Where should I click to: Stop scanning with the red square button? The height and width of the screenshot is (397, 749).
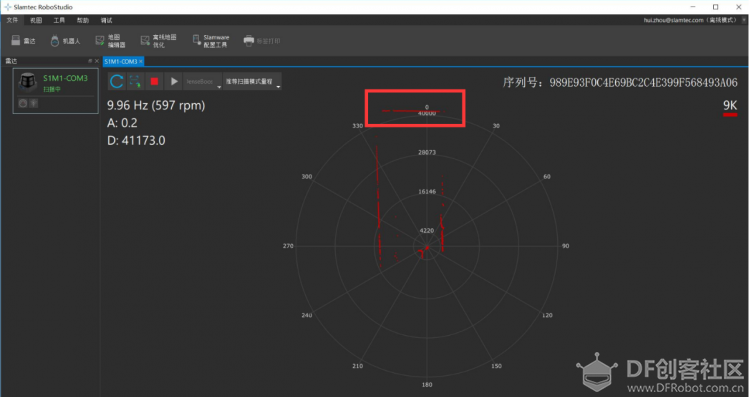(x=154, y=81)
